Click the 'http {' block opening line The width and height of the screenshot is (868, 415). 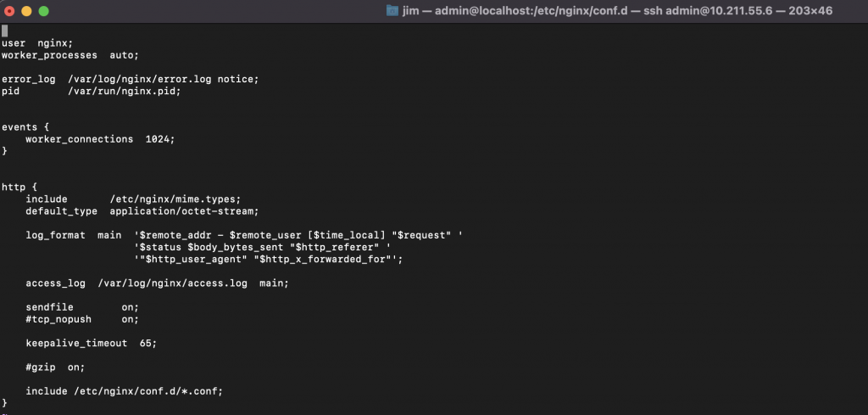(19, 187)
